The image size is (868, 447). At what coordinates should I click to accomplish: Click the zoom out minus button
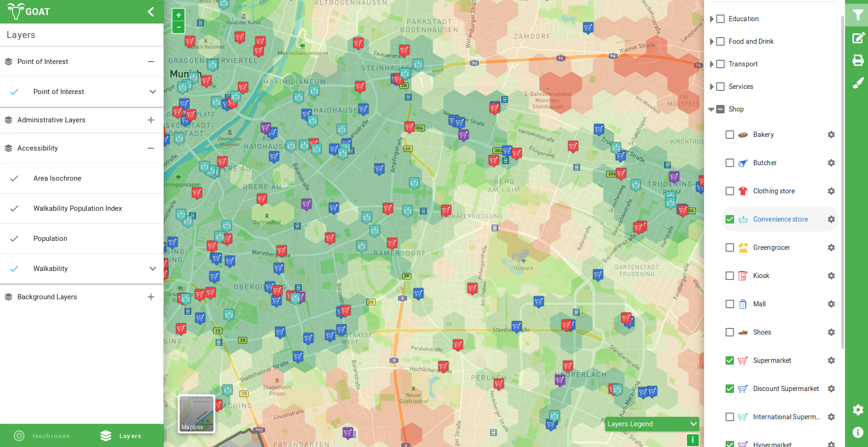[x=179, y=27]
